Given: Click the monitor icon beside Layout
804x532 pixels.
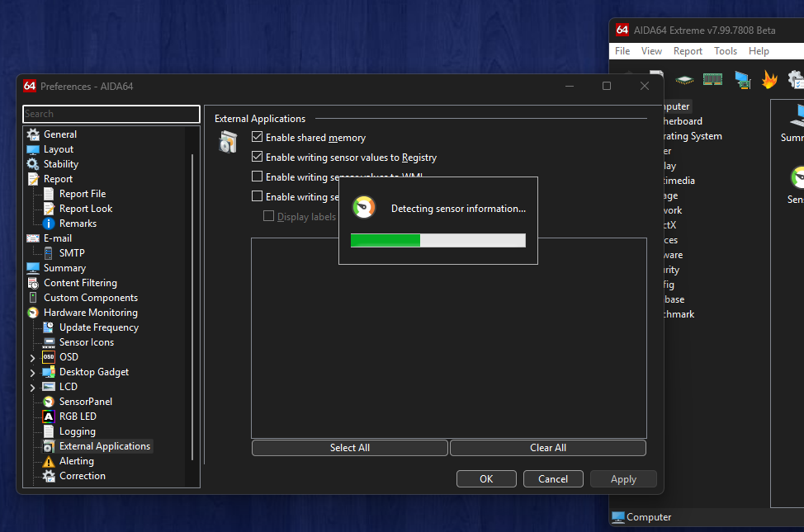Looking at the screenshot, I should point(33,149).
